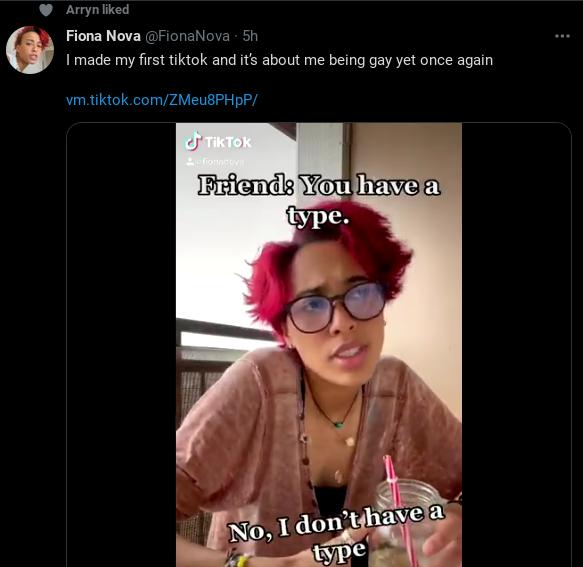The height and width of the screenshot is (567, 583).
Task: Open the three-dot more options menu
Action: [562, 36]
